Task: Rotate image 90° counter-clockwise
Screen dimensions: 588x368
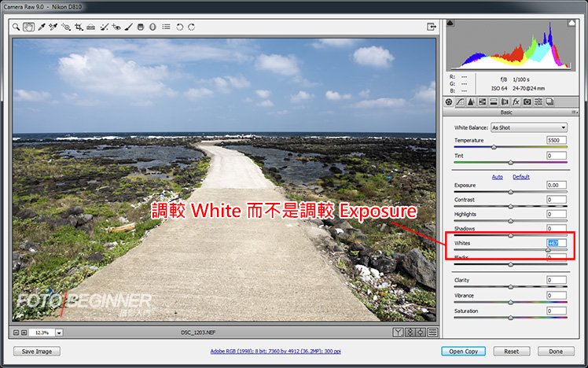Action: (x=180, y=27)
